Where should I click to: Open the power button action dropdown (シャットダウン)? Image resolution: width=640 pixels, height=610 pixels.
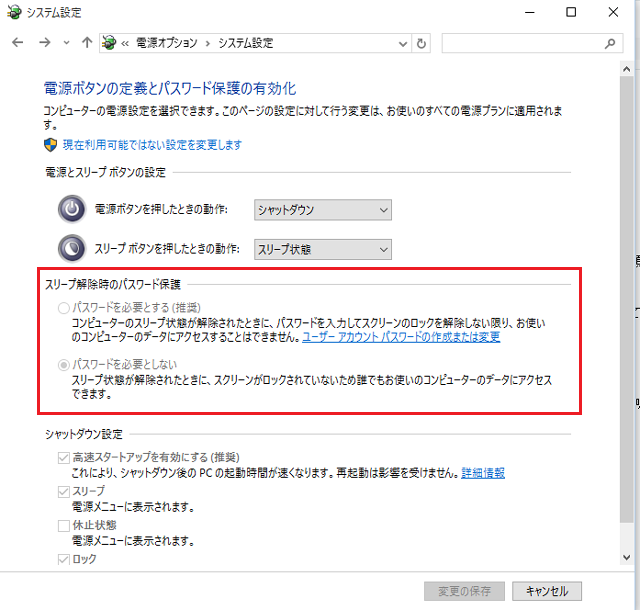coord(323,210)
